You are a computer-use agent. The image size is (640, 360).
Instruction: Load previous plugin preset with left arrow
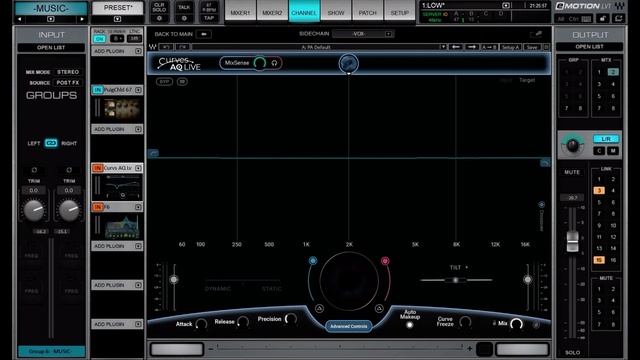[456, 47]
